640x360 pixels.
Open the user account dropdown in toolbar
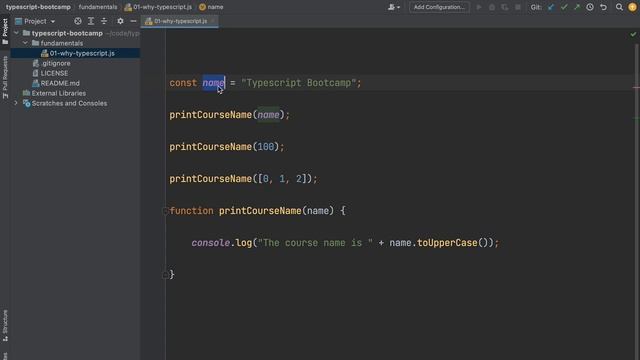(394, 7)
